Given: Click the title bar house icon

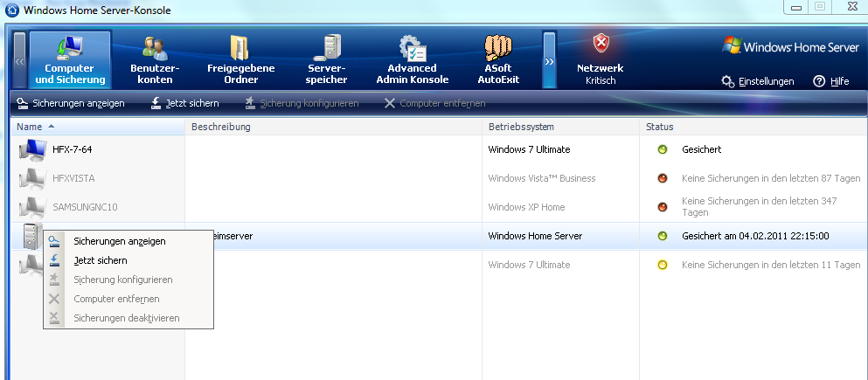Looking at the screenshot, I should [10, 10].
